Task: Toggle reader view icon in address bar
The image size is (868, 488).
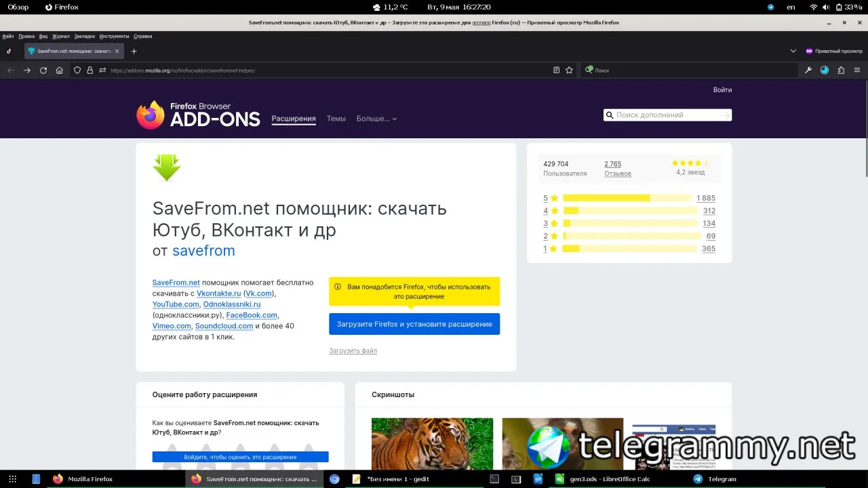Action: (x=557, y=70)
